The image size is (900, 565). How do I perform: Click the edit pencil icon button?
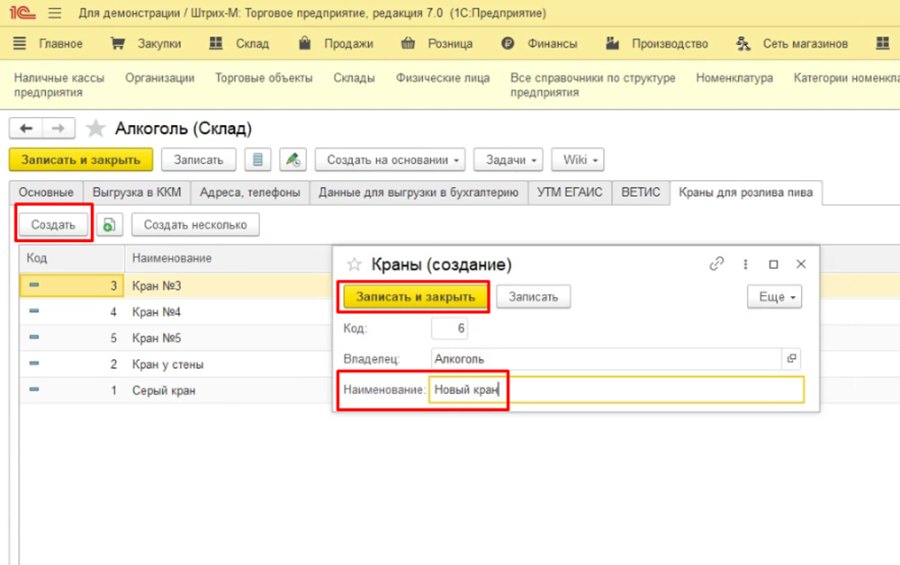[293, 160]
